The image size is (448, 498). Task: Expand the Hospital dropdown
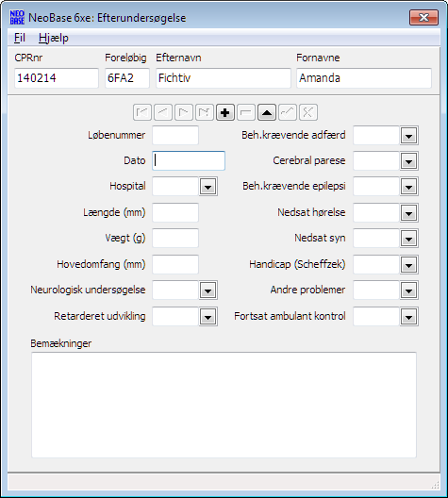coord(207,187)
